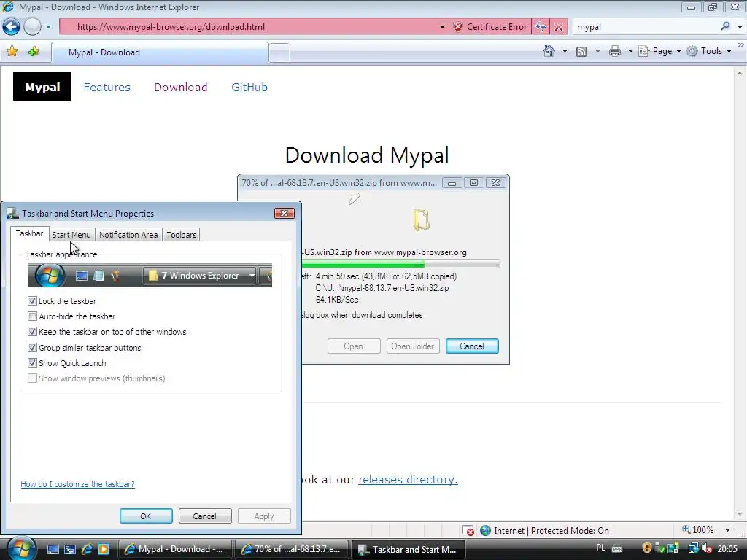Switch to the Mypal - Download taskbar button

pyautogui.click(x=174, y=549)
